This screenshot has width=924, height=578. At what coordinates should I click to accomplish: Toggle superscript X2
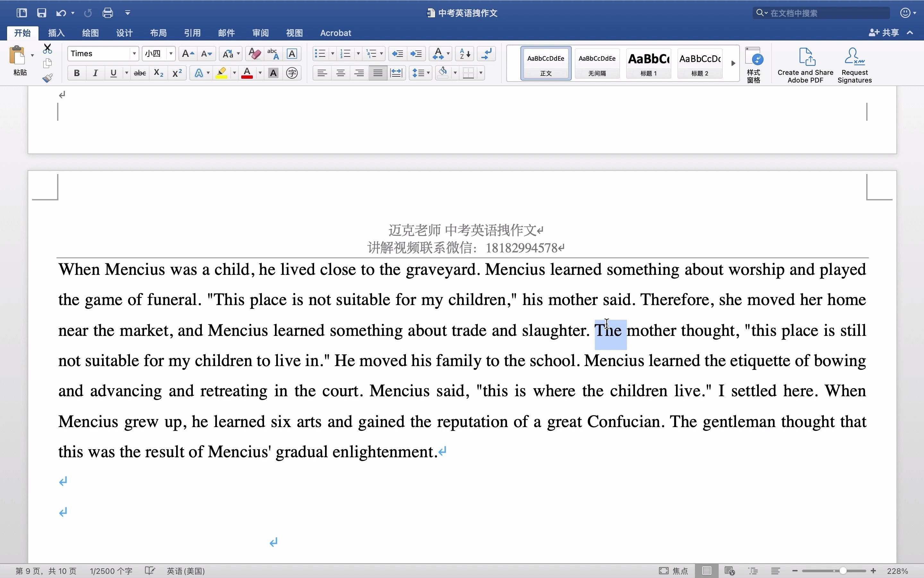(x=177, y=73)
